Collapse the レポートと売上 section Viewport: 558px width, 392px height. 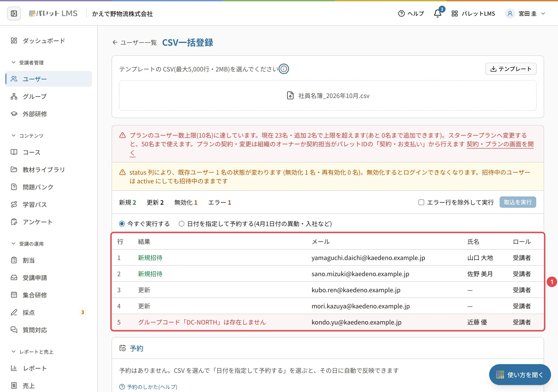32,352
